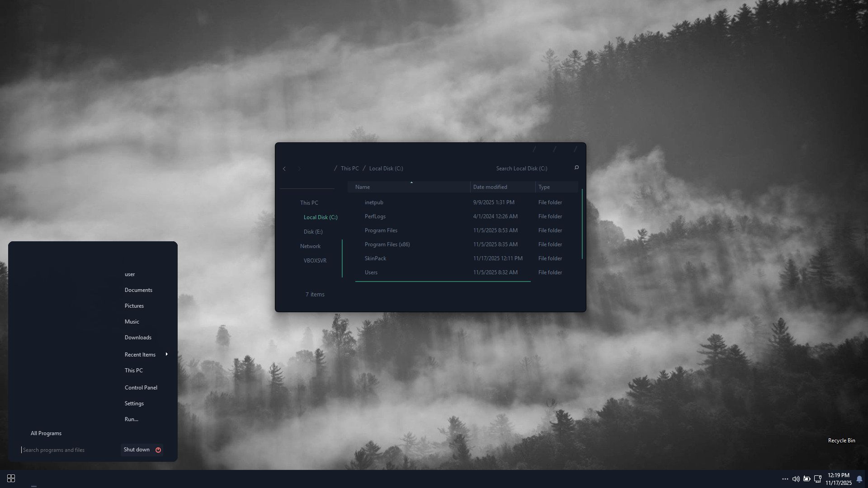Click the Explorer back arrow
This screenshot has height=488, width=868.
click(284, 169)
